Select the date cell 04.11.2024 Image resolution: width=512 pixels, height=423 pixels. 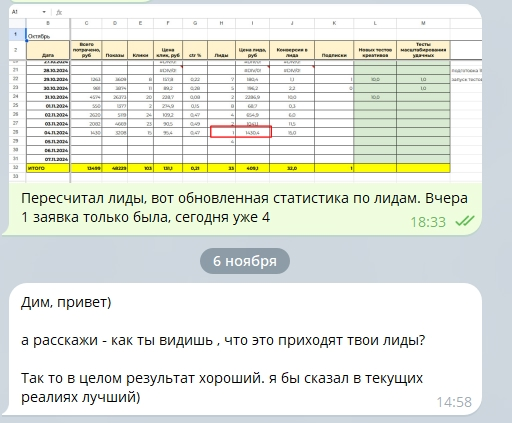coord(48,132)
